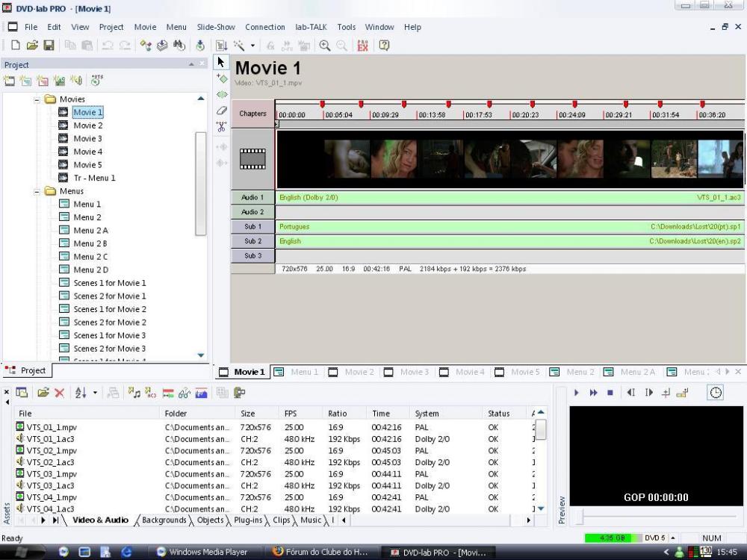Select the arrow pointer tool
Viewport: 747px width, 560px height.
pos(221,63)
